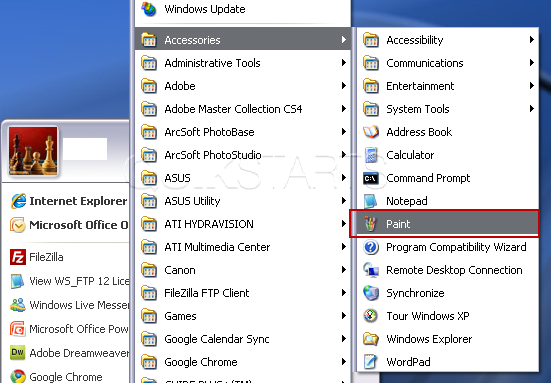The height and width of the screenshot is (383, 551).
Task: Click the WordPad icon
Action: (370, 362)
